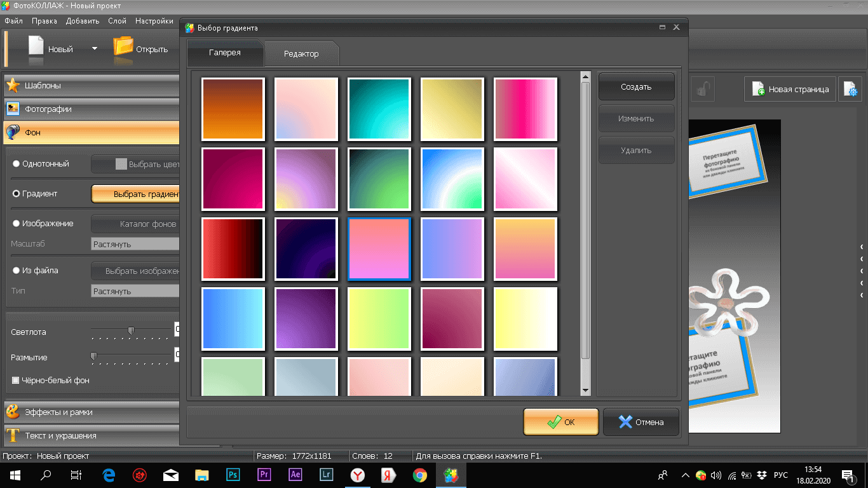Click the Изменить button
The image size is (868, 488).
(x=636, y=119)
